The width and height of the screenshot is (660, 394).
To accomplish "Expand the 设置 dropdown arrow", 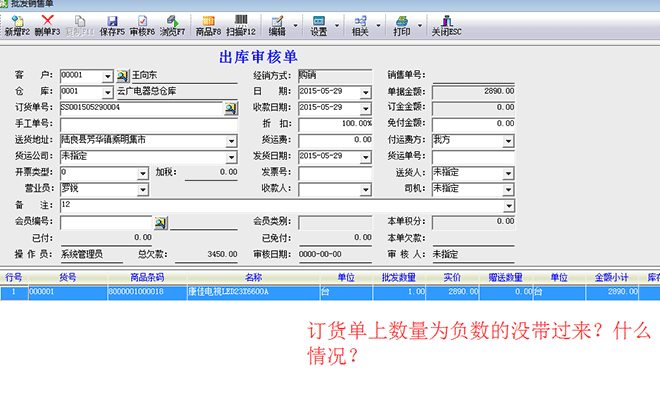I will [337, 26].
